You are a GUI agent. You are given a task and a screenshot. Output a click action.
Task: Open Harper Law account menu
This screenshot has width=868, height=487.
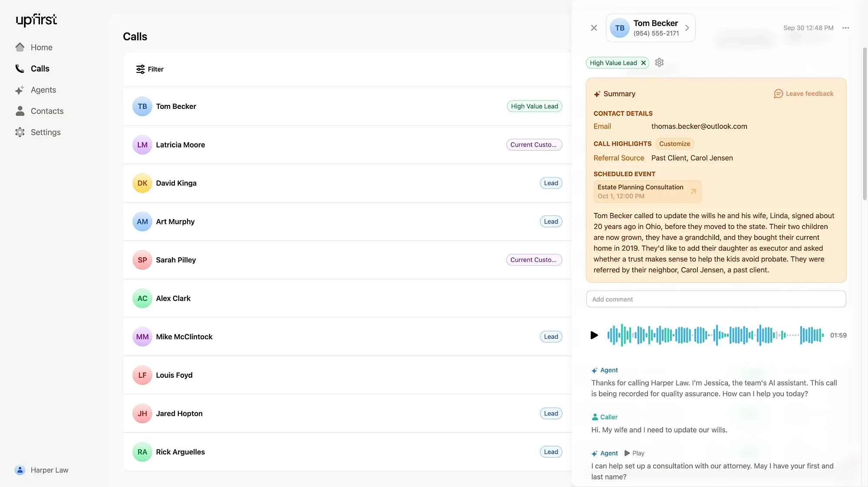tap(42, 470)
